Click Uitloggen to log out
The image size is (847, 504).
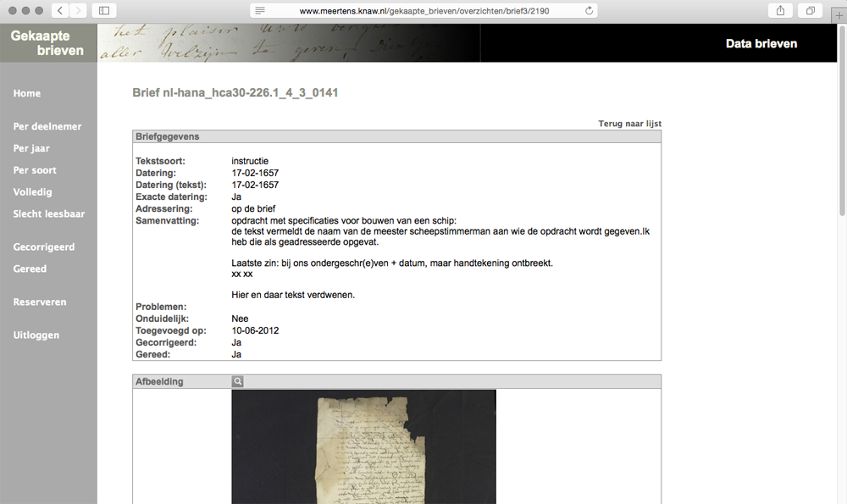pyautogui.click(x=36, y=335)
